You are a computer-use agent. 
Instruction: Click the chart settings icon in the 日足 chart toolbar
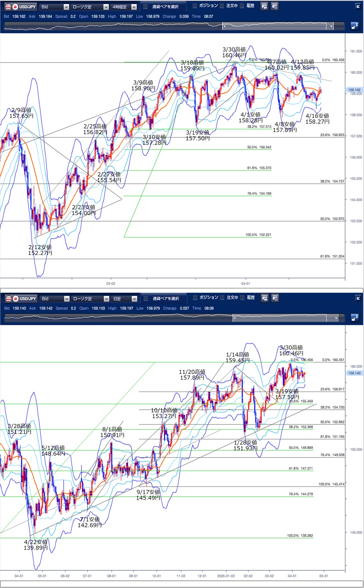click(x=265, y=298)
